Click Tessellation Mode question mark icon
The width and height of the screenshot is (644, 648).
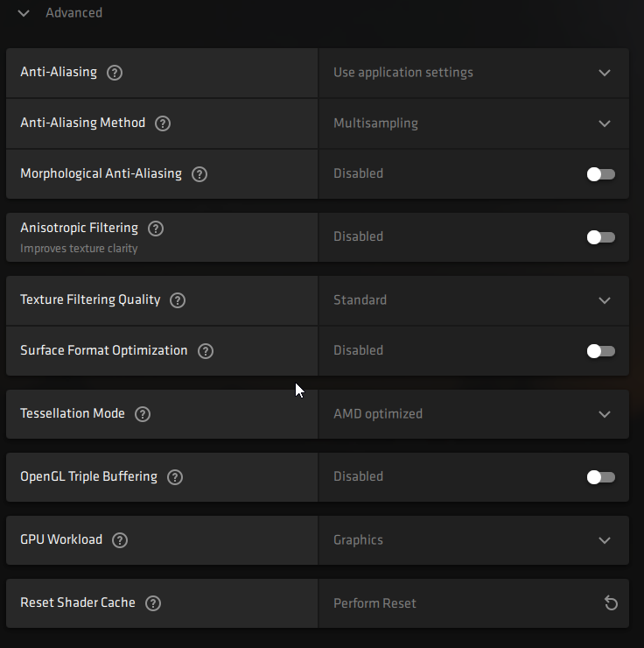[143, 414]
